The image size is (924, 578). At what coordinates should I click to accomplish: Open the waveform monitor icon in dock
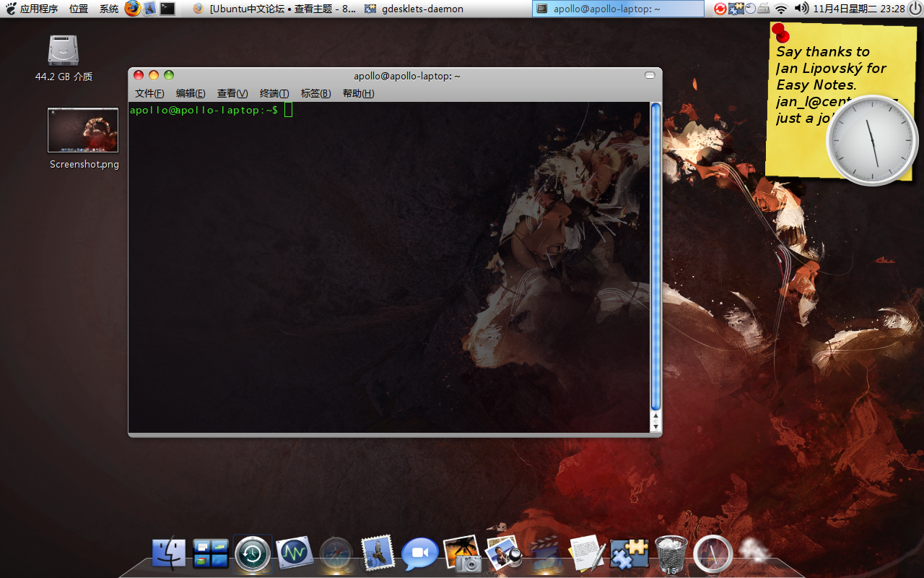pos(295,553)
